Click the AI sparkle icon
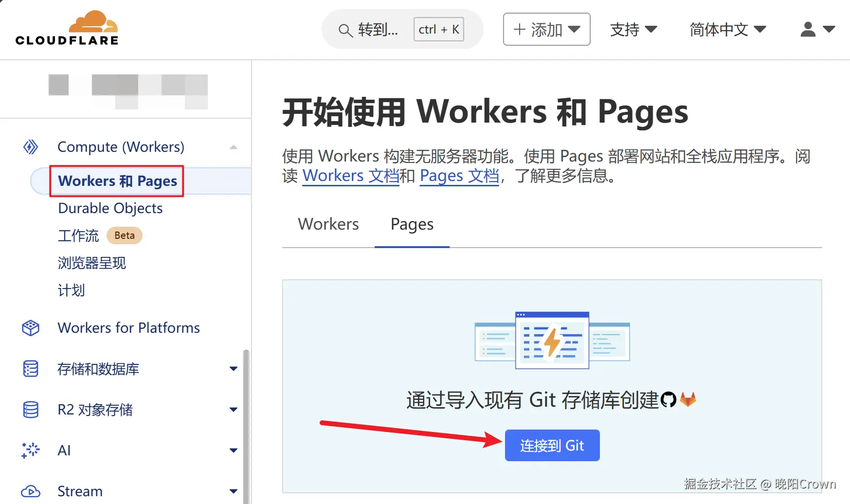This screenshot has width=850, height=504. pyautogui.click(x=31, y=450)
